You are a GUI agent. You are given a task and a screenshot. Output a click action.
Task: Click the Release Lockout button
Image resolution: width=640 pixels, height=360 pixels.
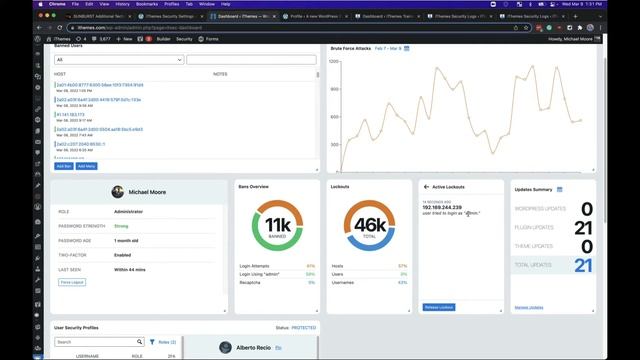tap(439, 307)
